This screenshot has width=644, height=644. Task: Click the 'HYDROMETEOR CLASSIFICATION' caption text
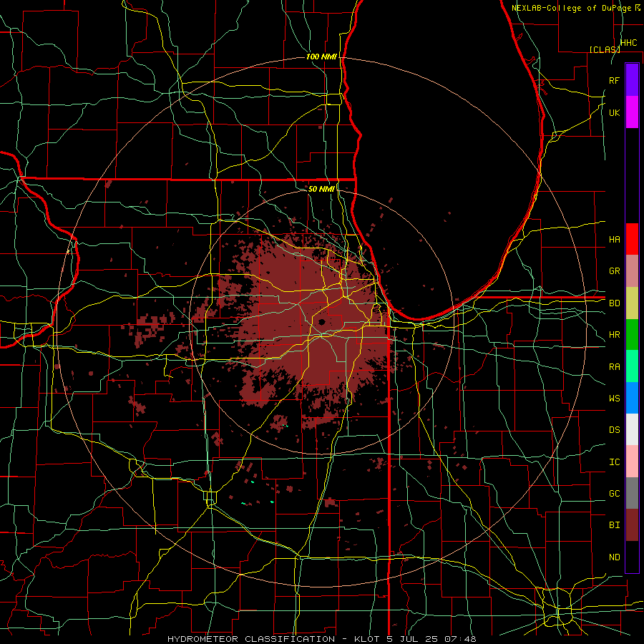(x=251, y=639)
